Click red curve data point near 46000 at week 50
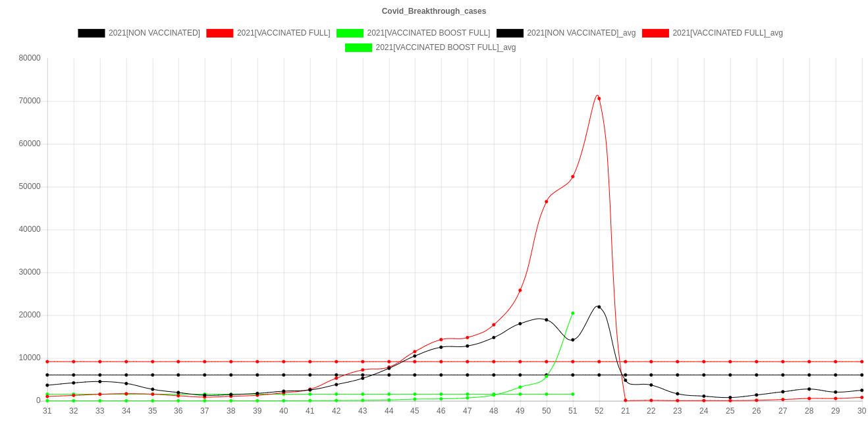868x434 pixels. point(546,201)
